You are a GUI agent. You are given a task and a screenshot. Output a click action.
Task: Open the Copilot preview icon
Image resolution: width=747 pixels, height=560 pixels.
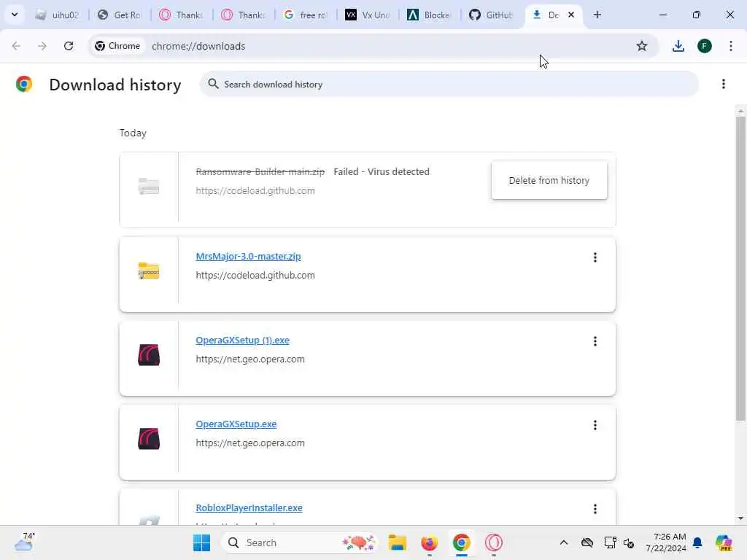coord(724,542)
